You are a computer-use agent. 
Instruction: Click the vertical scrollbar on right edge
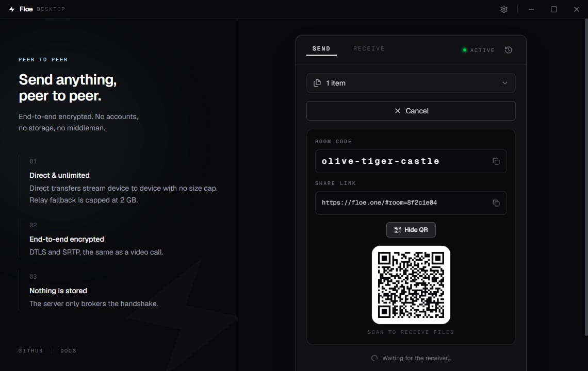coord(586,177)
